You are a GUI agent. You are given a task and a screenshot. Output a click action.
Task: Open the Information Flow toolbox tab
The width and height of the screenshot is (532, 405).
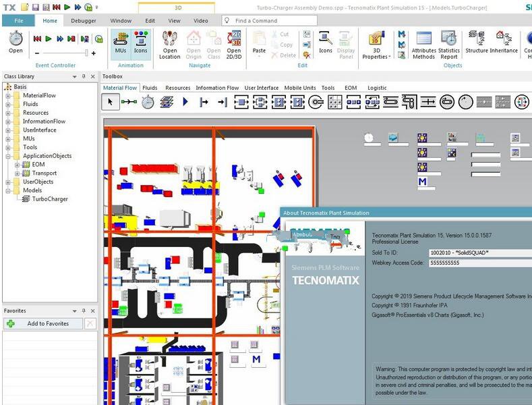click(217, 88)
